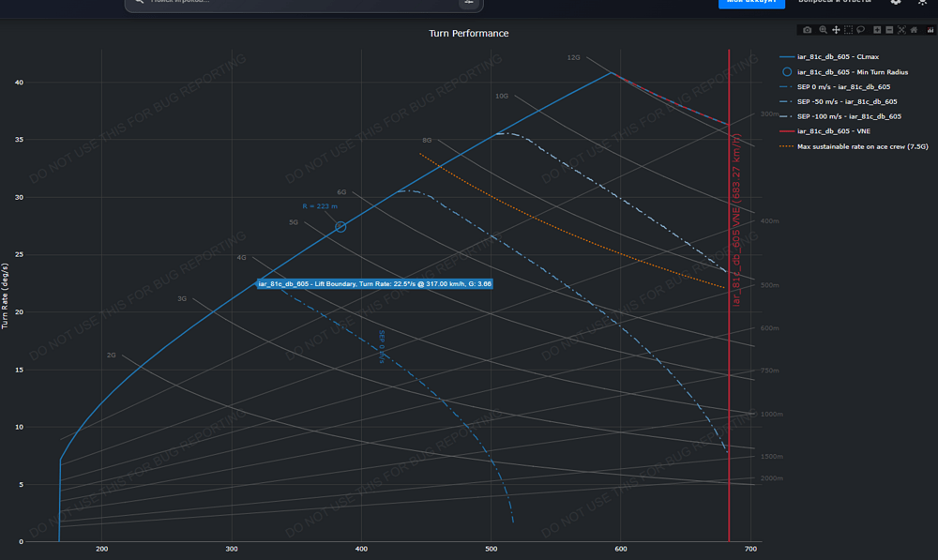Click the 10G load factor label
The width and height of the screenshot is (938, 560).
(x=501, y=96)
